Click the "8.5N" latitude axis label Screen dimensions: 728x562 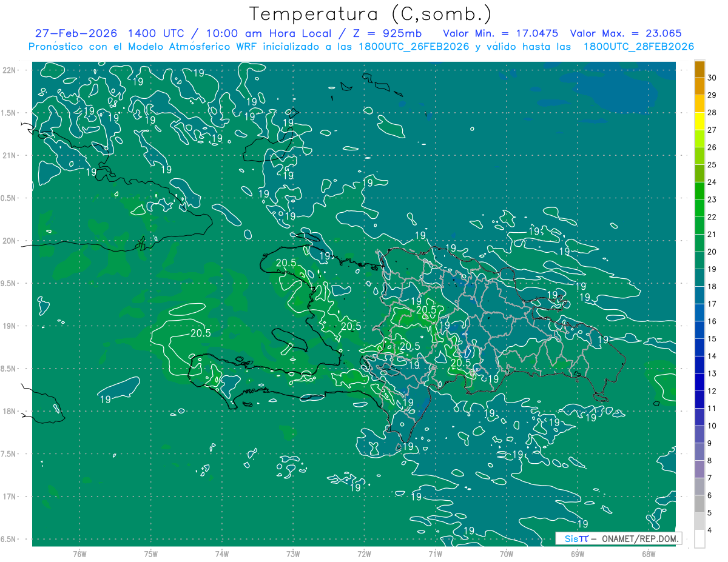pos(9,369)
